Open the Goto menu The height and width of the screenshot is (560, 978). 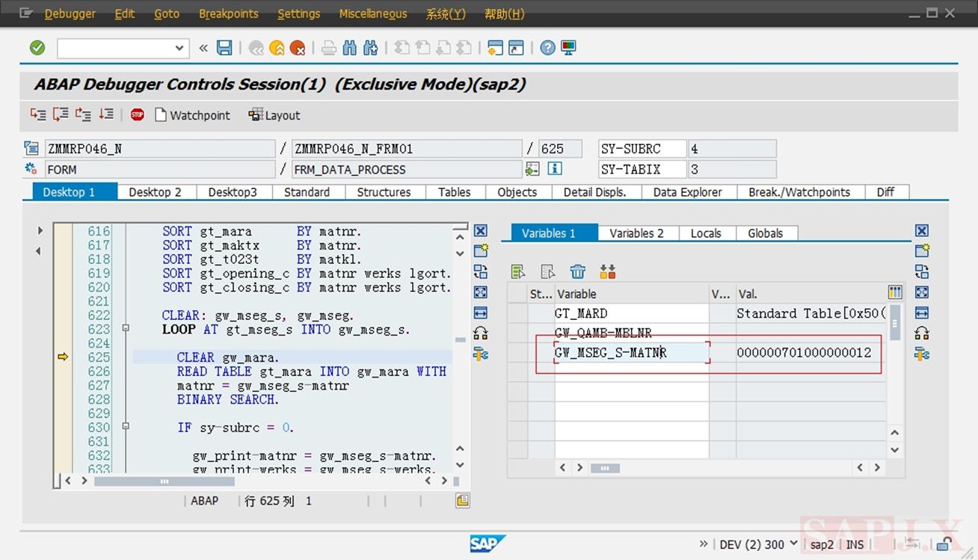(x=167, y=13)
